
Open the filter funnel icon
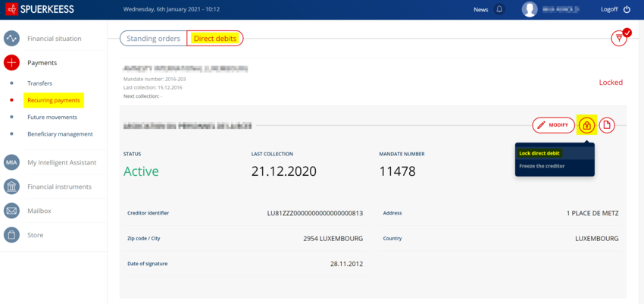(x=619, y=38)
